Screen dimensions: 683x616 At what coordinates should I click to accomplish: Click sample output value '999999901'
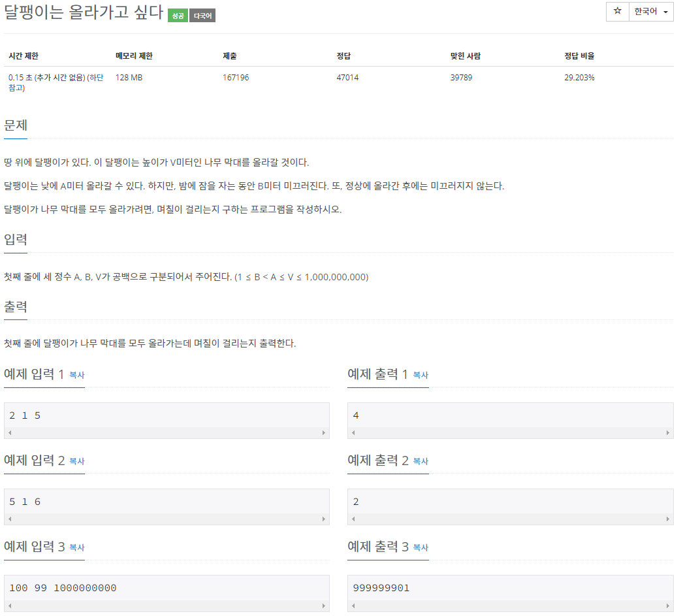[x=381, y=588]
